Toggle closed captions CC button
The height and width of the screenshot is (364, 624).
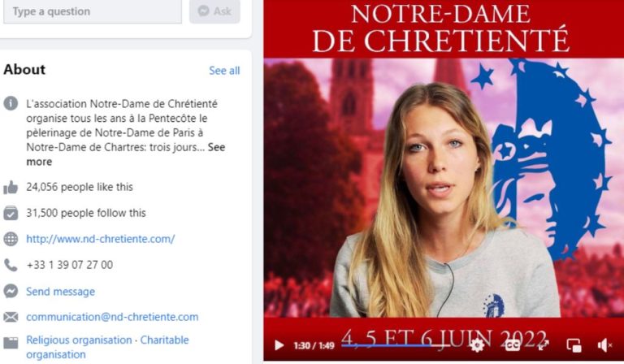(x=512, y=344)
